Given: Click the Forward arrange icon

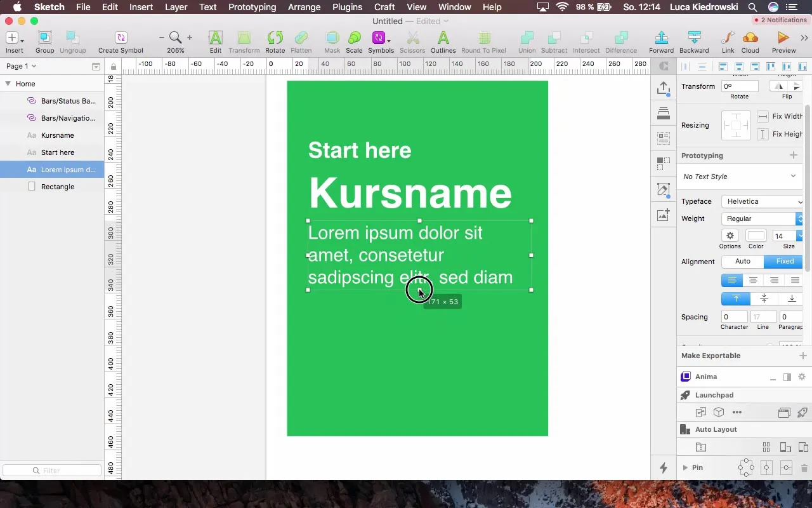Looking at the screenshot, I should (x=661, y=38).
